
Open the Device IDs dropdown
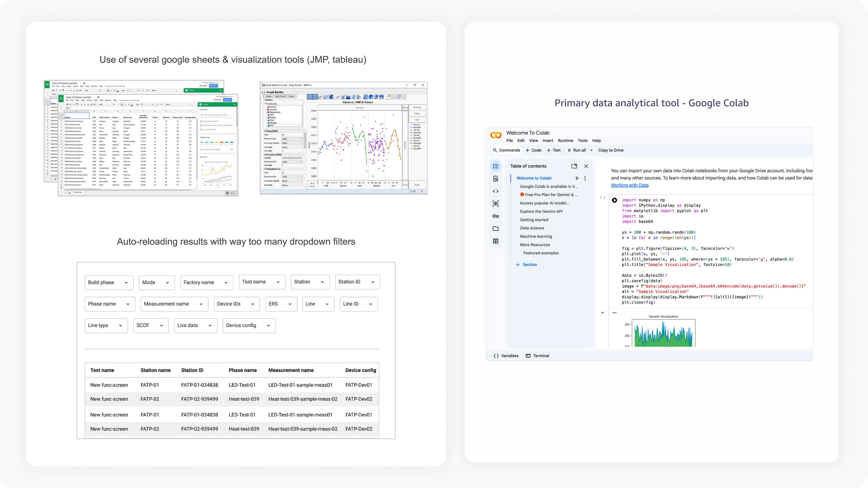pos(237,304)
